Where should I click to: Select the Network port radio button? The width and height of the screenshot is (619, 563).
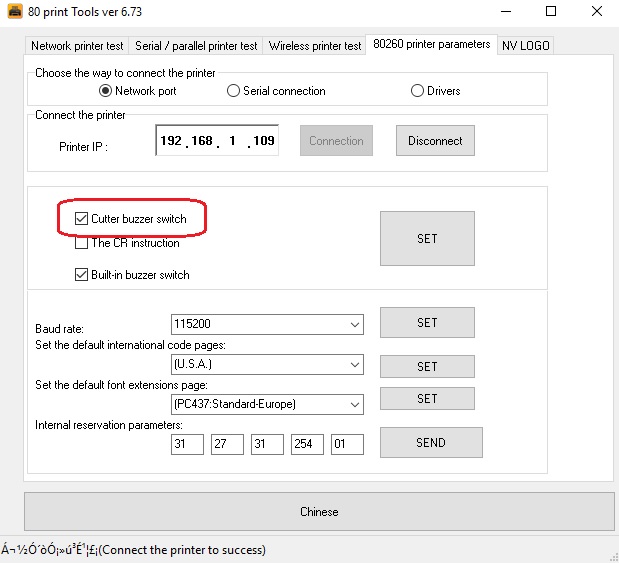106,91
